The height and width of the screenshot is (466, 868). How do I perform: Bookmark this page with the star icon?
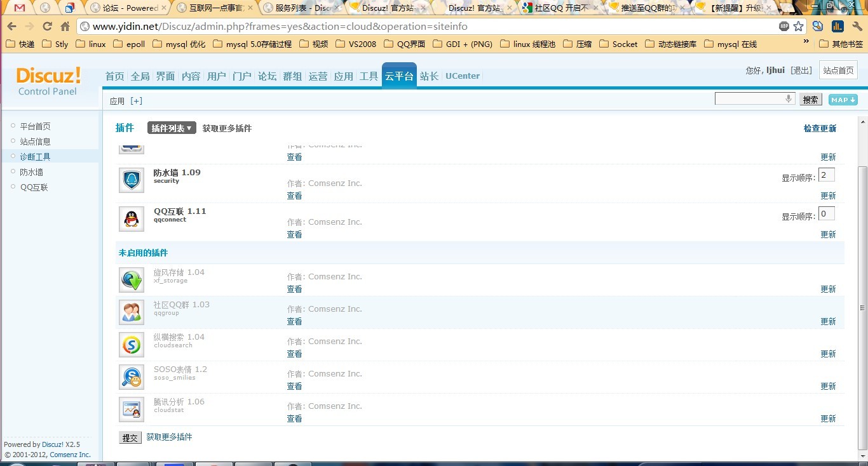coord(799,27)
